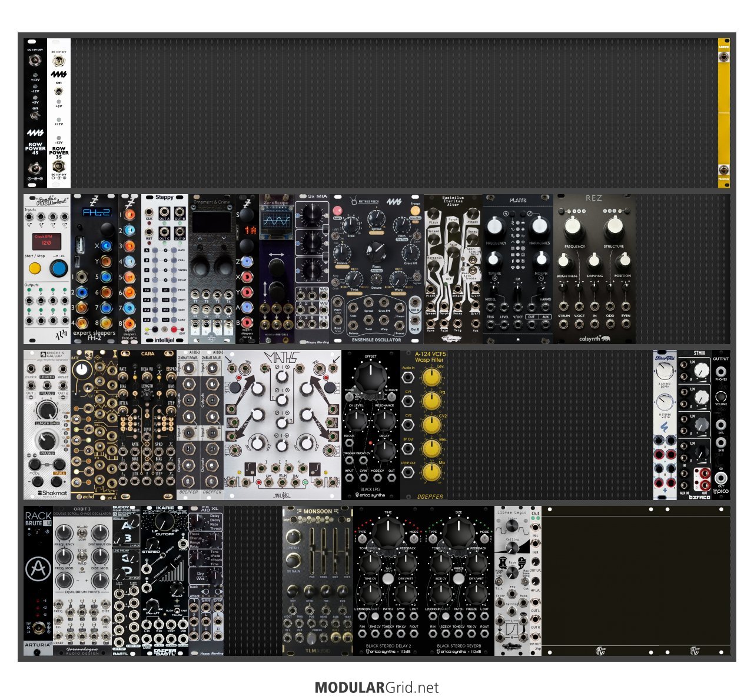Click the ochd Rate knob
The height and width of the screenshot is (700, 754).
(83, 369)
